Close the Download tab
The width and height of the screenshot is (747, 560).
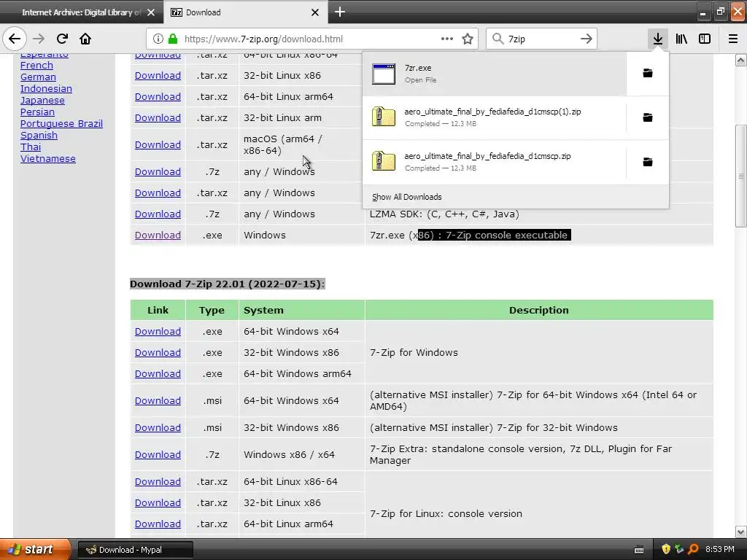315,12
